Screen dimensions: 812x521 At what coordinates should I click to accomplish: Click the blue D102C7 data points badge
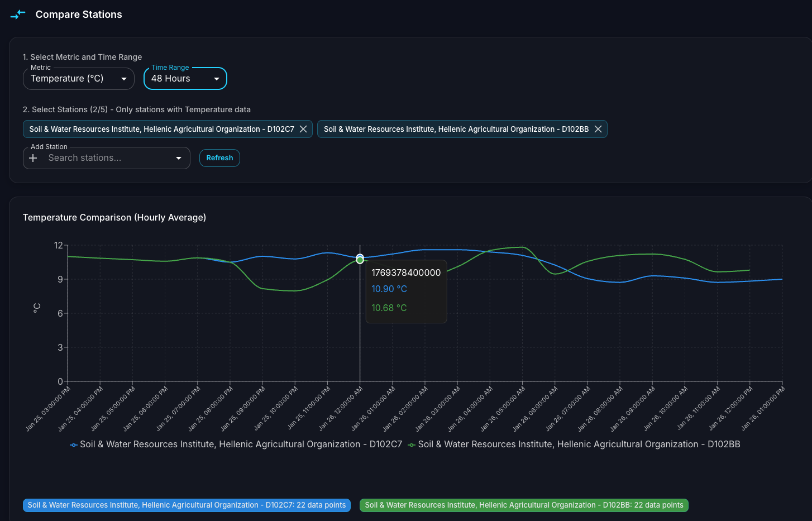[187, 505]
